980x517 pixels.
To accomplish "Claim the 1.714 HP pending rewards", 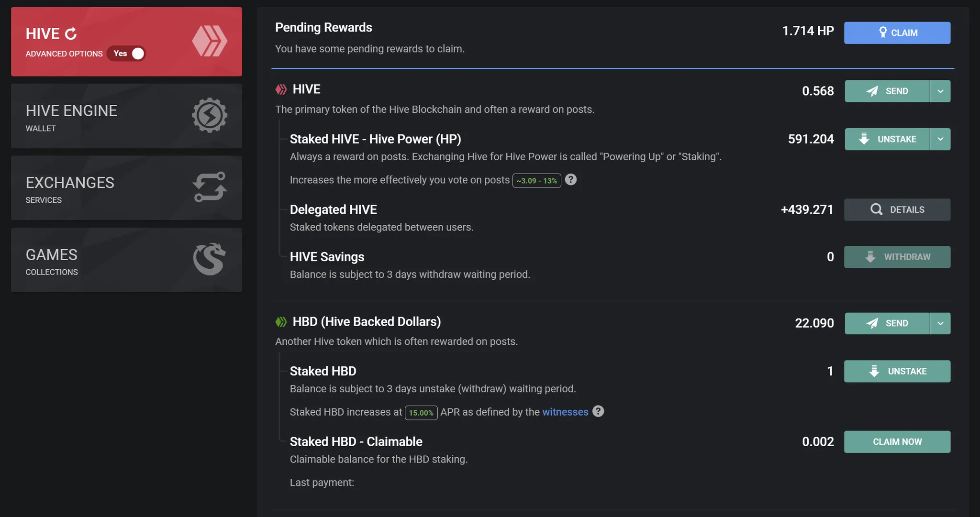I will [x=897, y=33].
